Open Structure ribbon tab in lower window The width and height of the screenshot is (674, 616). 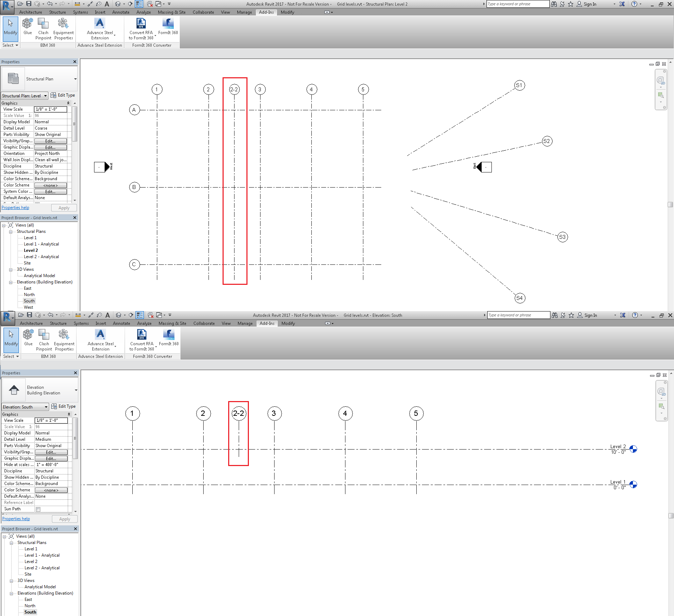(x=58, y=323)
